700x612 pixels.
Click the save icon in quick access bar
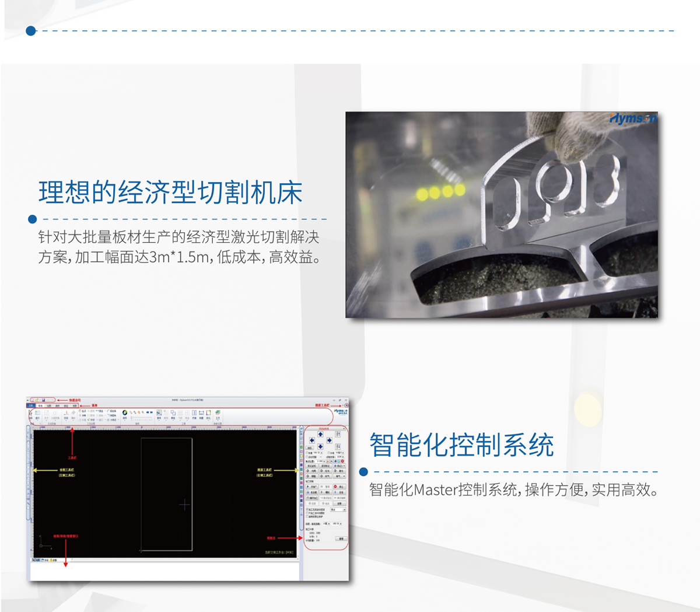click(x=43, y=400)
